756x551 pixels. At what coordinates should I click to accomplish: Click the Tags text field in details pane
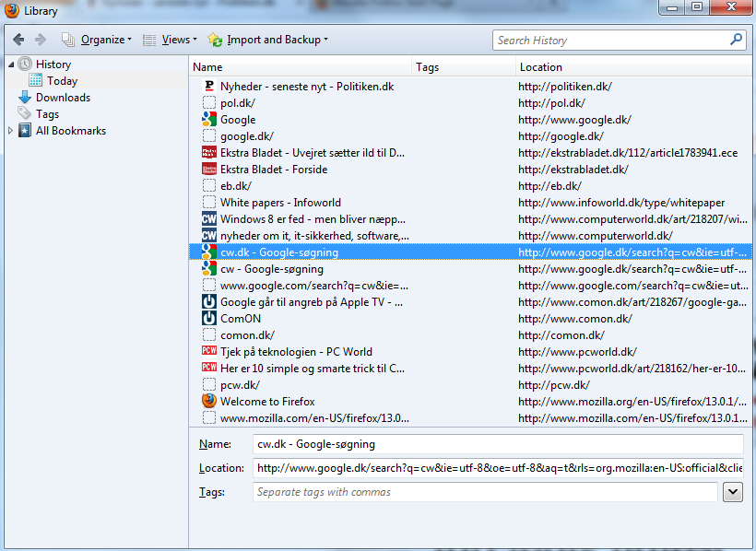486,492
